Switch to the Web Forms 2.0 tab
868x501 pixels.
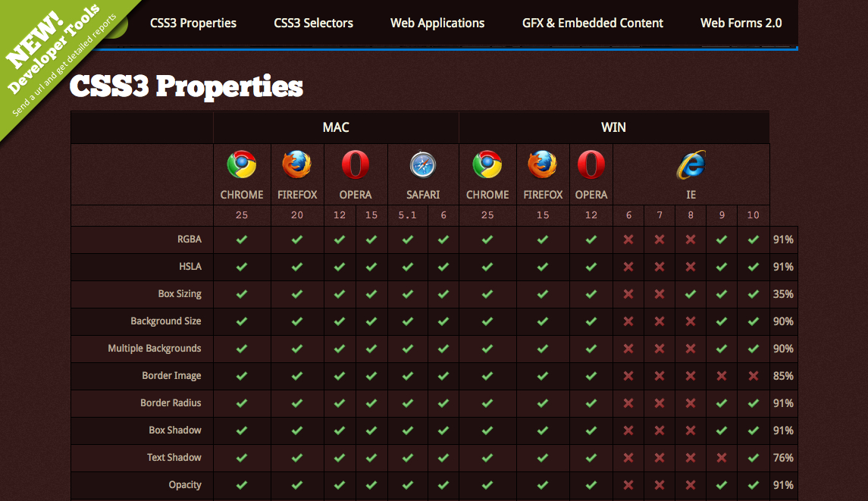[x=741, y=23]
